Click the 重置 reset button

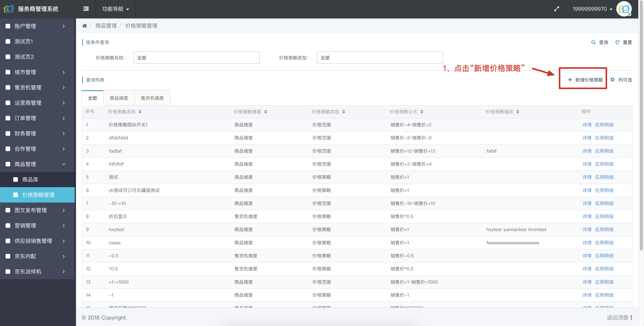pos(623,42)
